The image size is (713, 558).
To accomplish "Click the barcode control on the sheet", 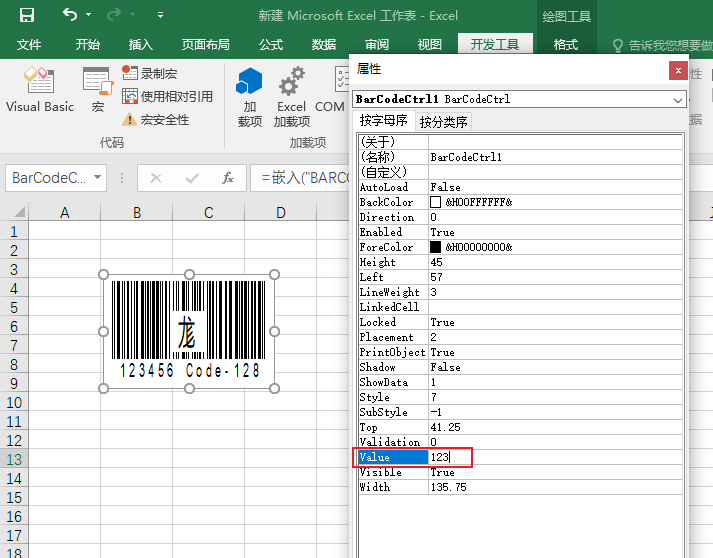I will point(189,332).
